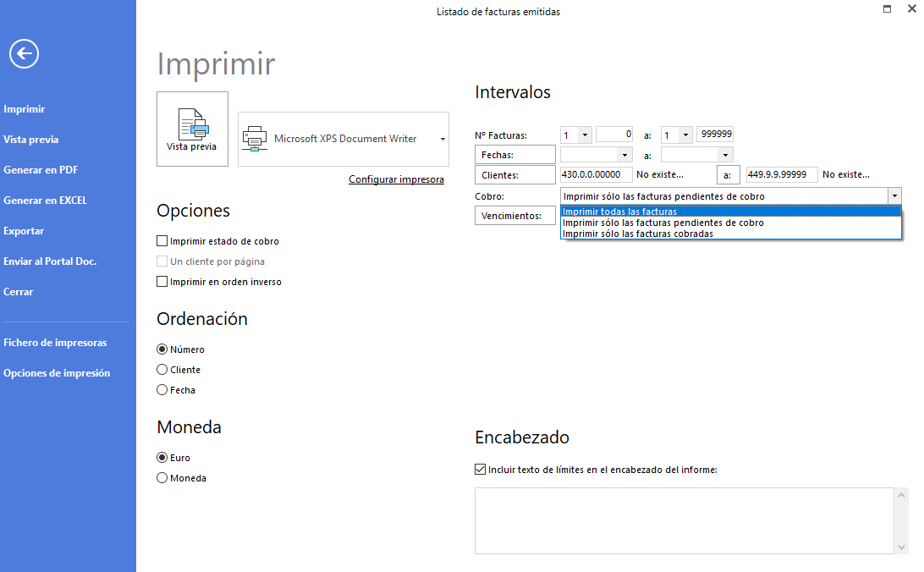
Task: Click the printer icon beside Microsoft XPS Document Writer
Action: click(x=255, y=139)
